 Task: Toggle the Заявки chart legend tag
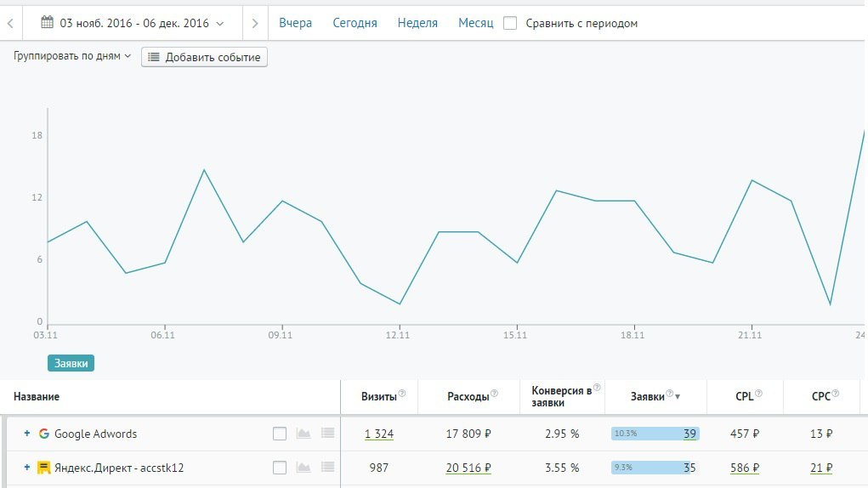click(71, 363)
